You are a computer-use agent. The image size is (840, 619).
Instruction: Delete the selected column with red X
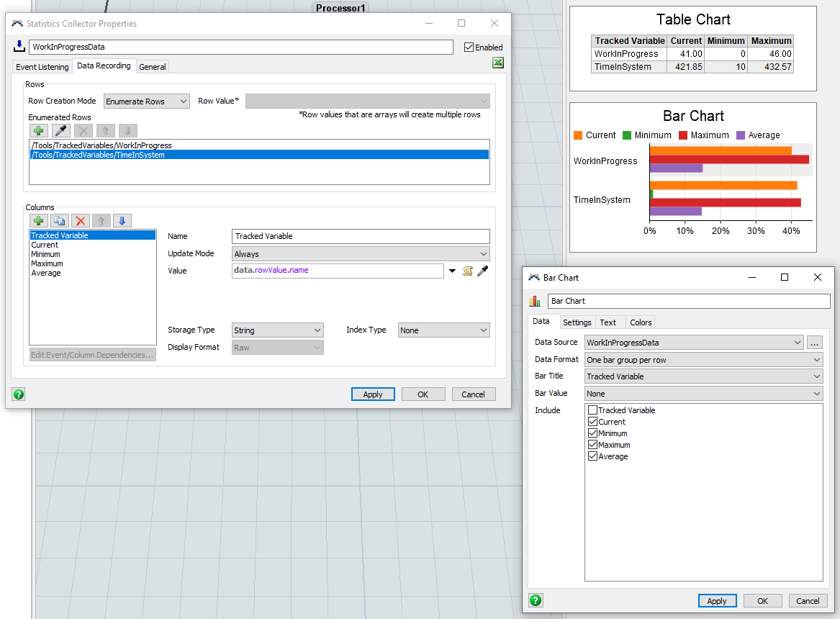(81, 221)
